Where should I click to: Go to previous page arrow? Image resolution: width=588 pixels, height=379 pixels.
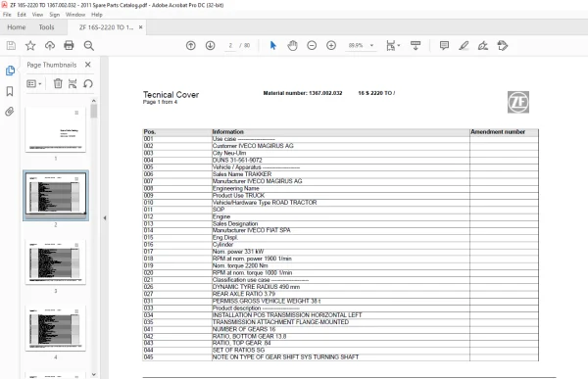(191, 46)
